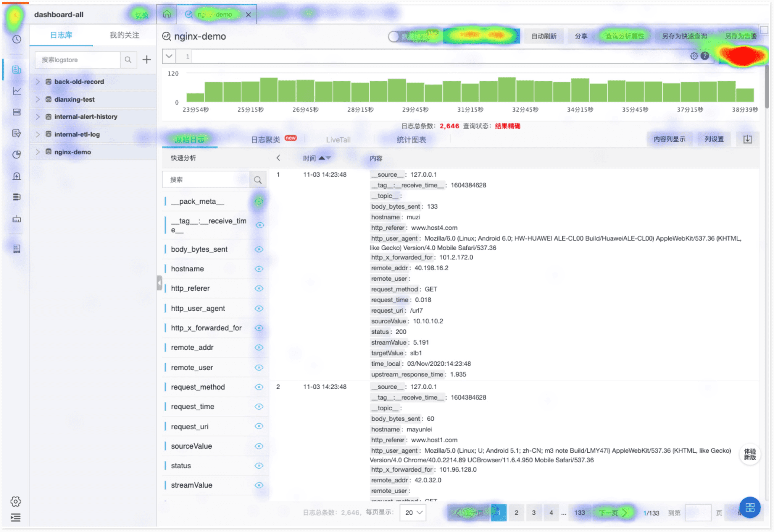The image size is (774, 532).
Task: Click the plus icon to add logstore
Action: 147,60
